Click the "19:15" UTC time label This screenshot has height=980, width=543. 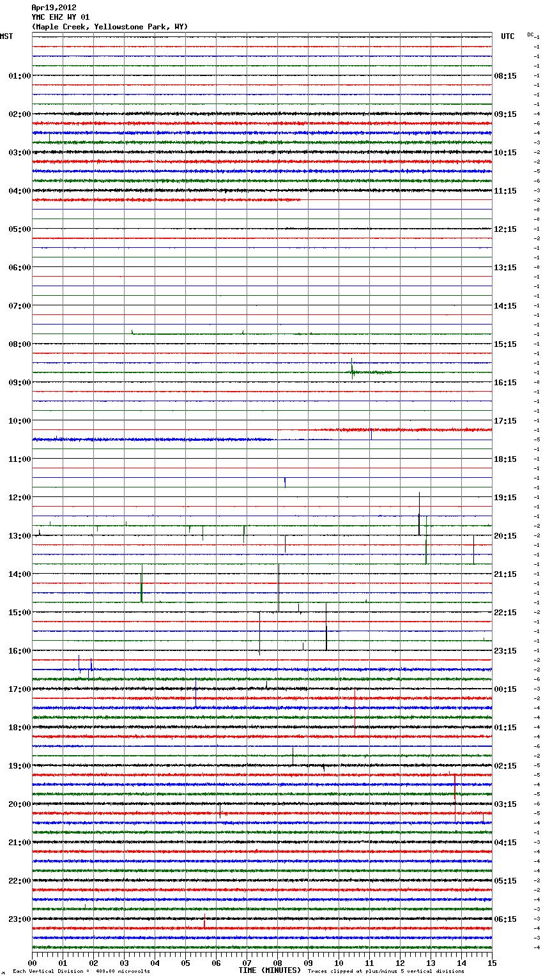click(x=505, y=498)
